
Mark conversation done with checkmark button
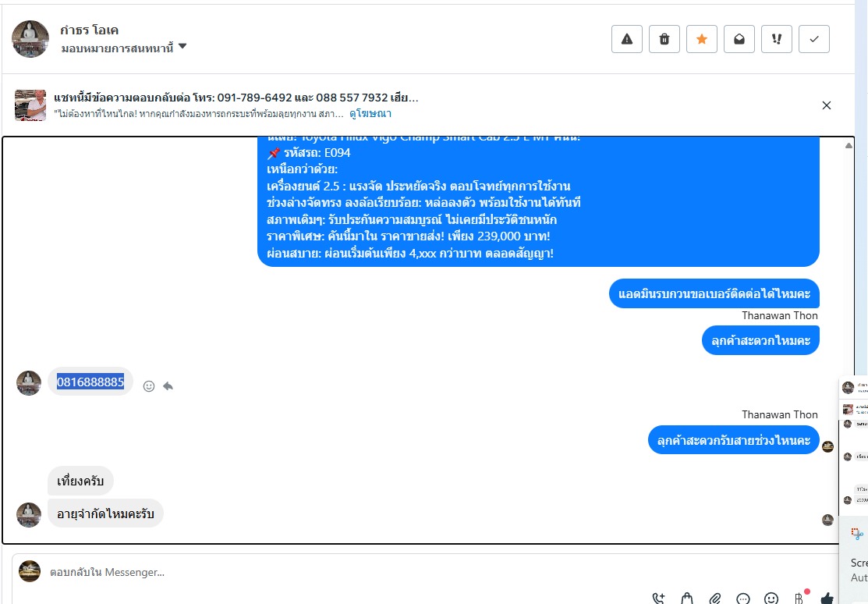(813, 39)
